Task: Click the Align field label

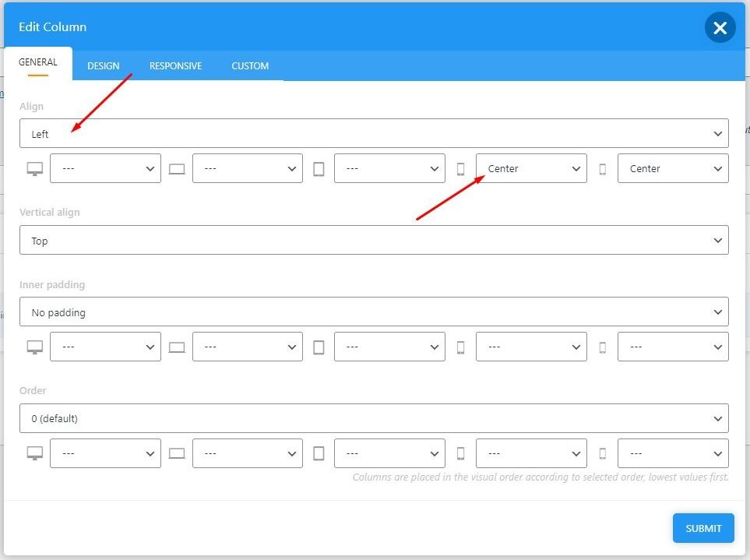Action: (32, 107)
